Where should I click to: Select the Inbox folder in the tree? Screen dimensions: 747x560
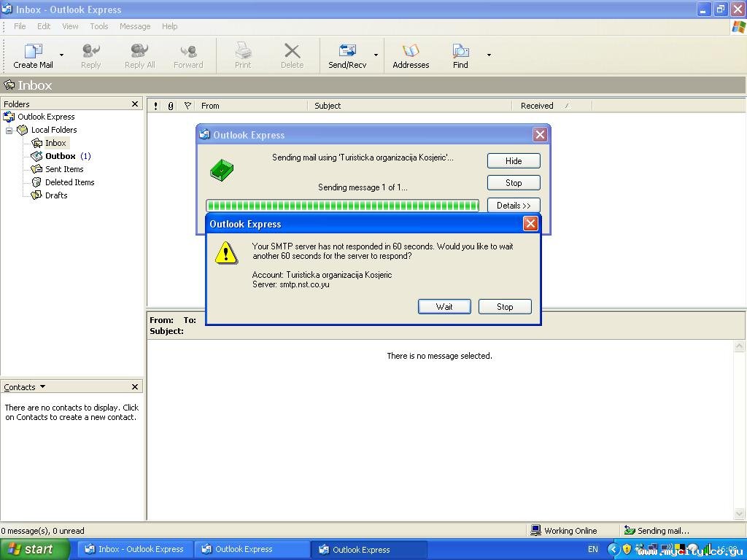coord(55,143)
